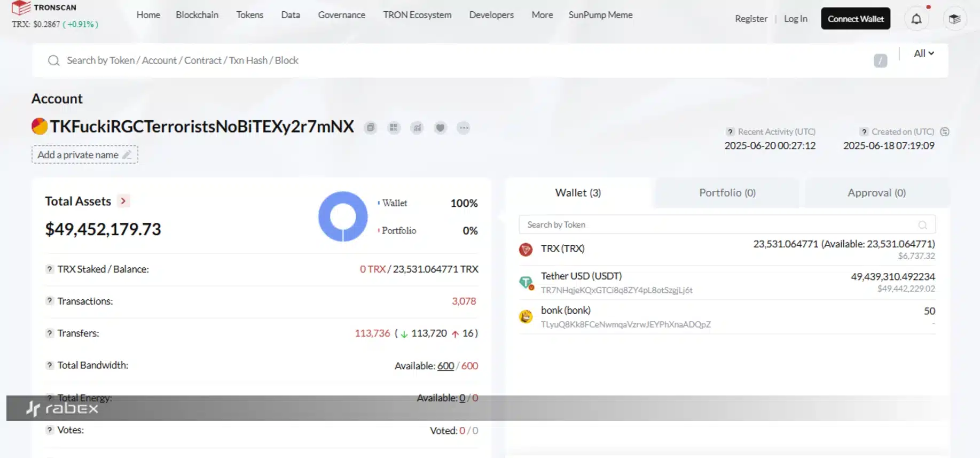Open the account analytics chart icon

click(417, 128)
